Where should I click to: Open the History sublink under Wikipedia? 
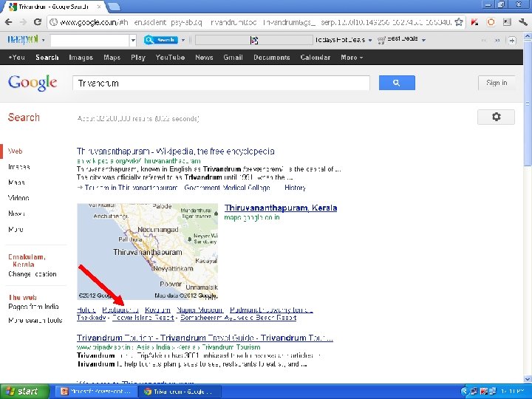(x=295, y=188)
